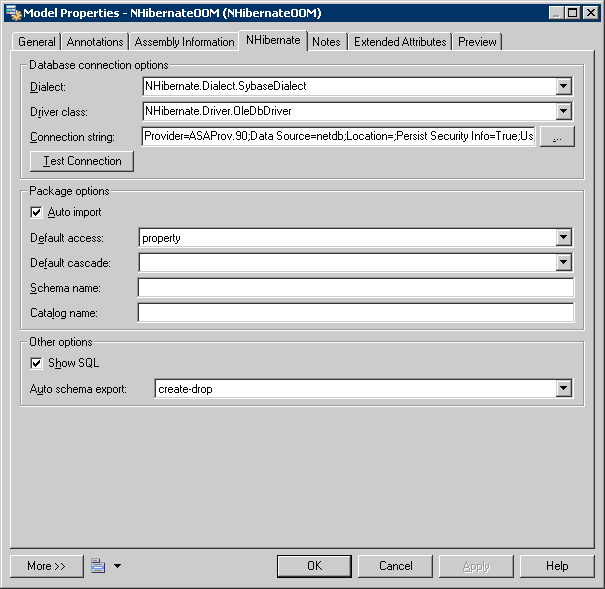This screenshot has height=589, width=605.
Task: Click ellipsis button beside connection string
Action: pos(557,137)
